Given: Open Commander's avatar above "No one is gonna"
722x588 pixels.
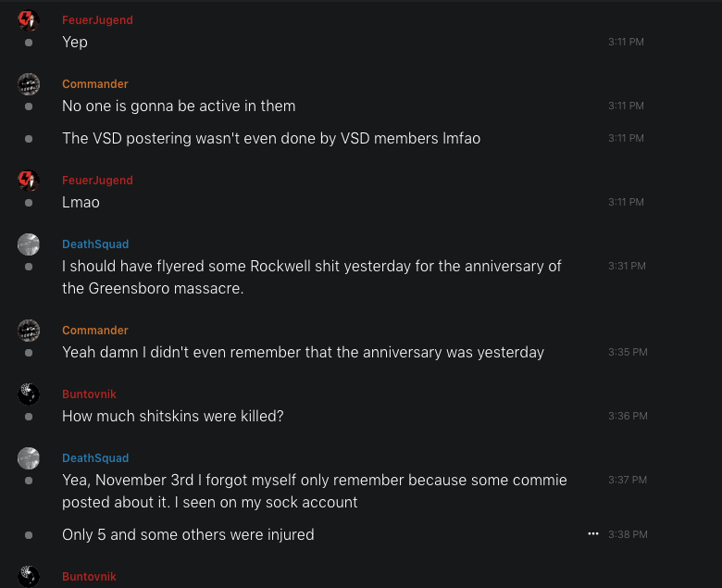Looking at the screenshot, I should 29,84.
